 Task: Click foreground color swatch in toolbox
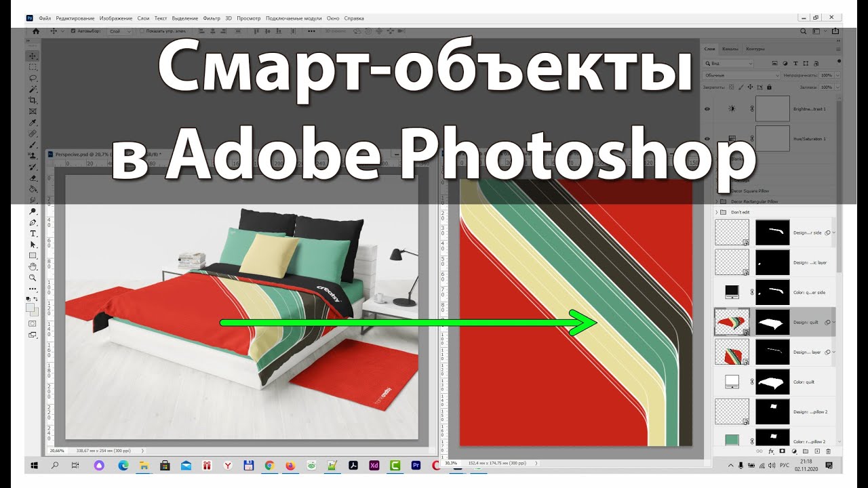(x=30, y=307)
